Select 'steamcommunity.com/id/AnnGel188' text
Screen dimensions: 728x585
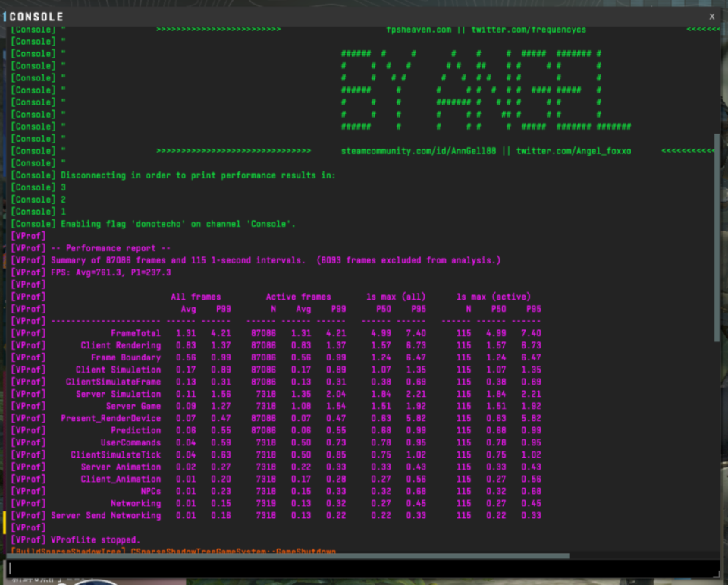419,151
